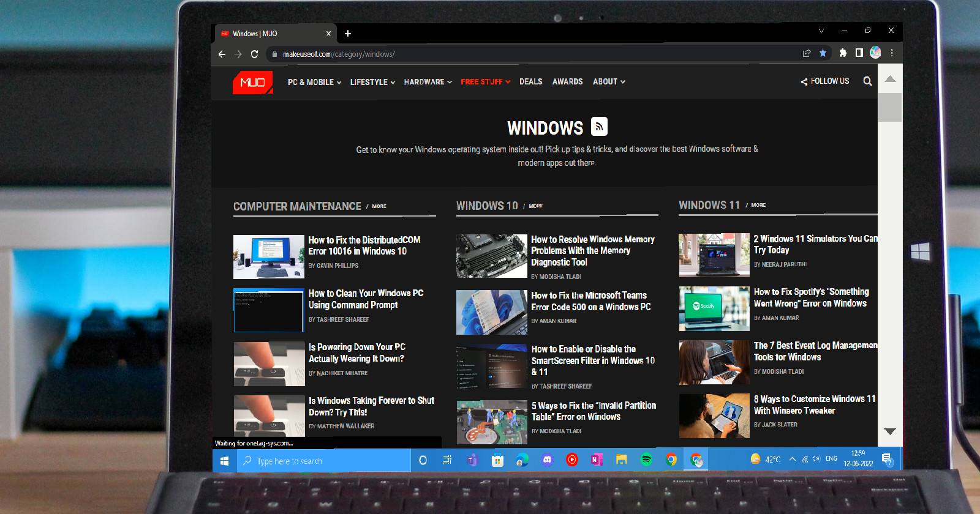Click the MUO logo

pos(252,83)
